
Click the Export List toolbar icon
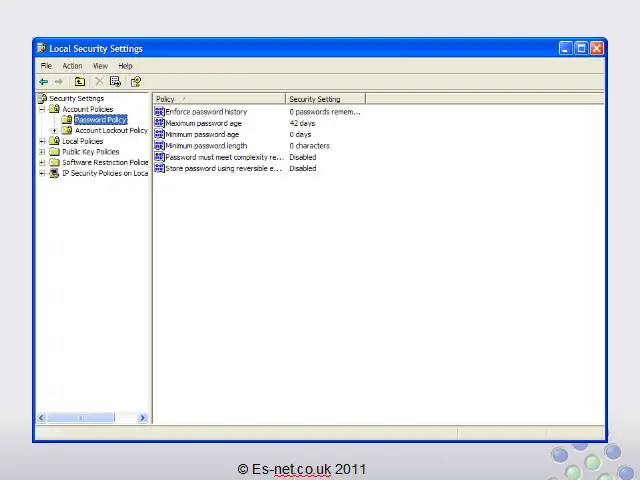(x=116, y=82)
